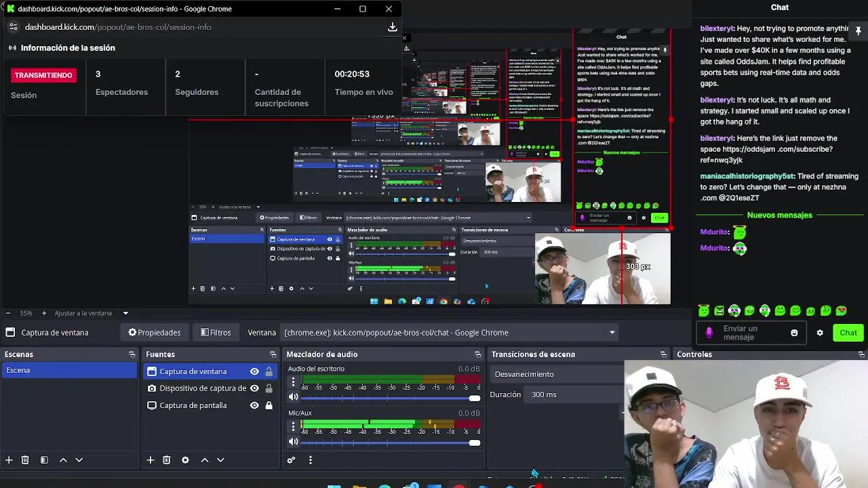Open scene filters icon in Escenas toolbar

[44, 460]
